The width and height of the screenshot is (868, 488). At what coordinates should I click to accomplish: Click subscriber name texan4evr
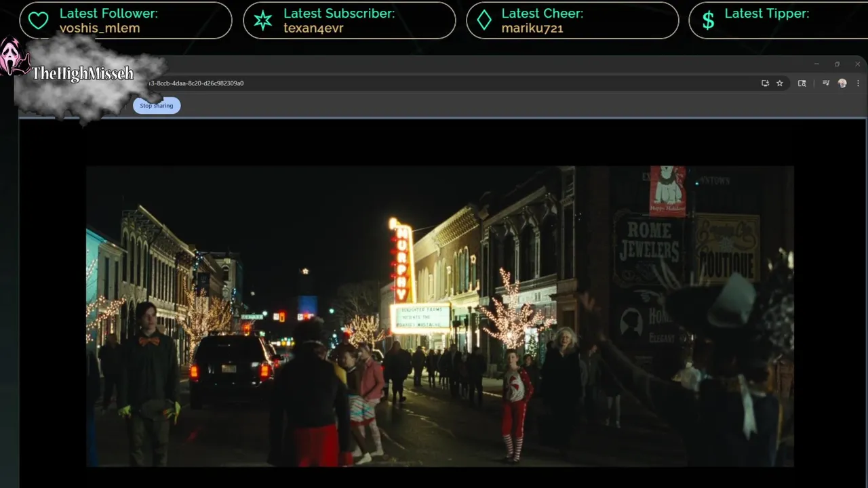pos(313,28)
